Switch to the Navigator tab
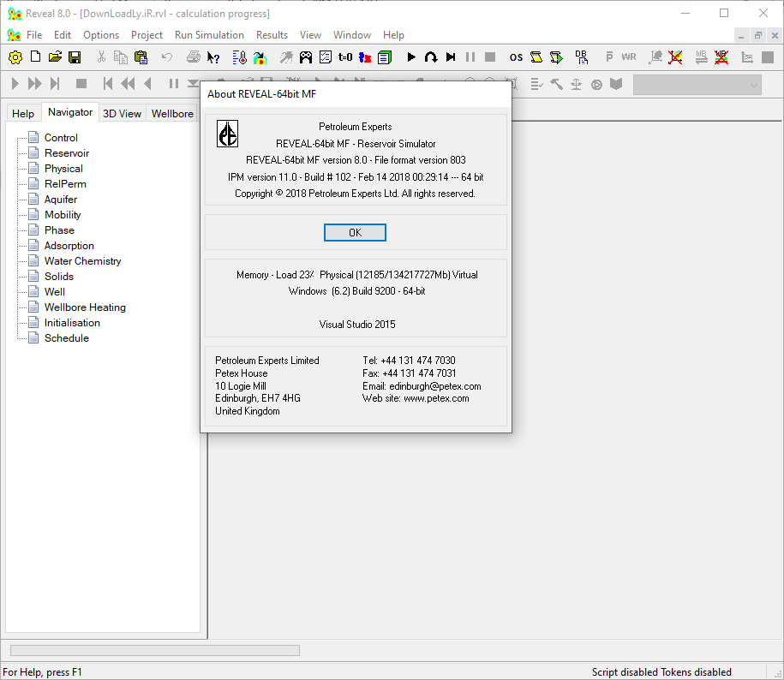 pos(70,112)
